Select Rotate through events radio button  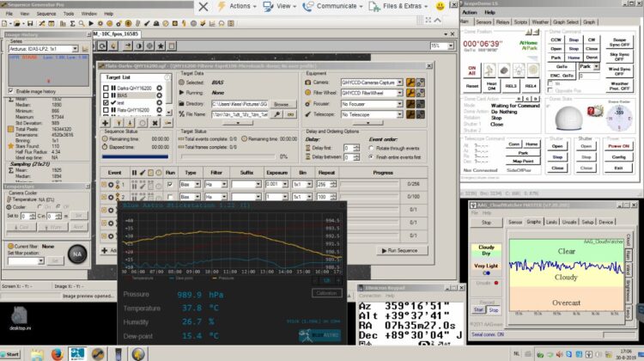click(371, 148)
